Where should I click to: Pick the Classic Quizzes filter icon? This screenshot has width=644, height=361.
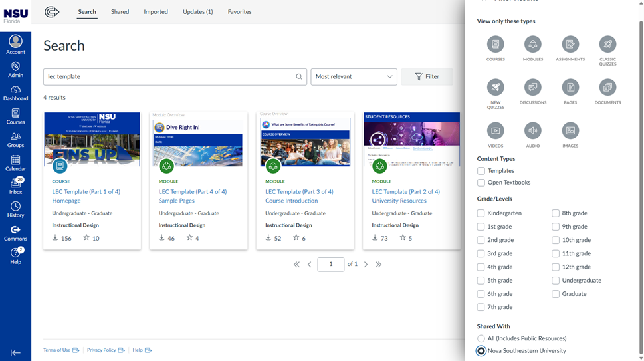[607, 45]
